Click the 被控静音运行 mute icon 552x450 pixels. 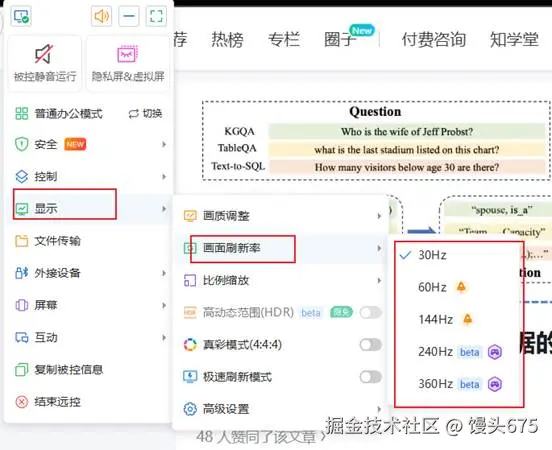[44, 54]
